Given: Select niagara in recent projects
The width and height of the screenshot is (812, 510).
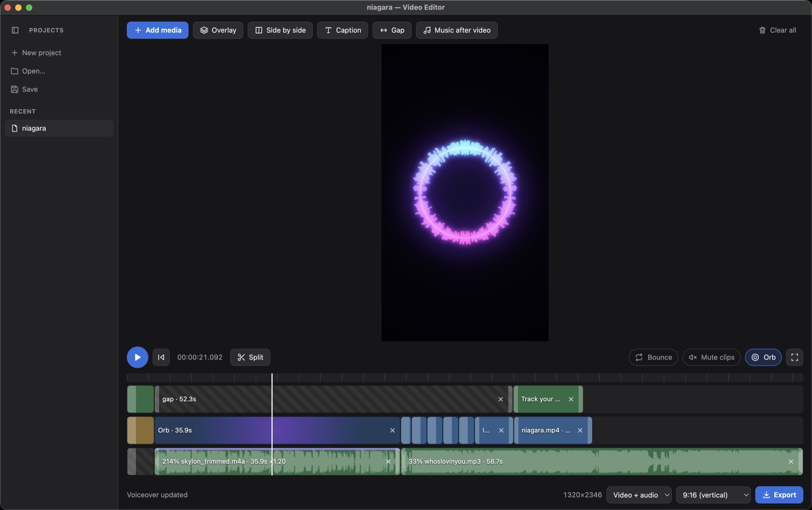Looking at the screenshot, I should point(59,128).
